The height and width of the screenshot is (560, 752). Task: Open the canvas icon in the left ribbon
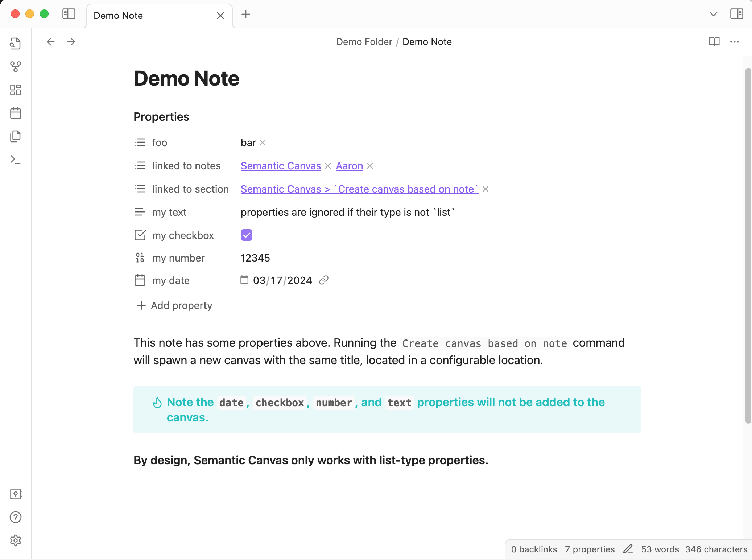pos(16,90)
